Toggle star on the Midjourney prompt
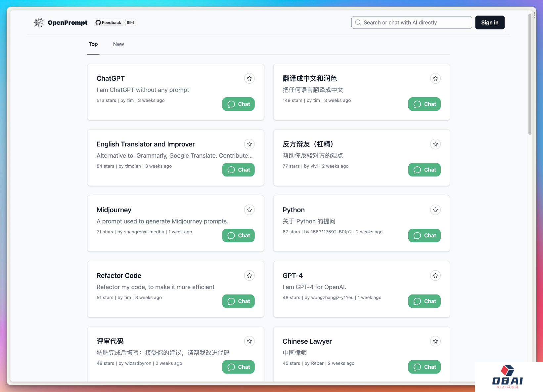Screen dimensions: 543x392 (249, 210)
